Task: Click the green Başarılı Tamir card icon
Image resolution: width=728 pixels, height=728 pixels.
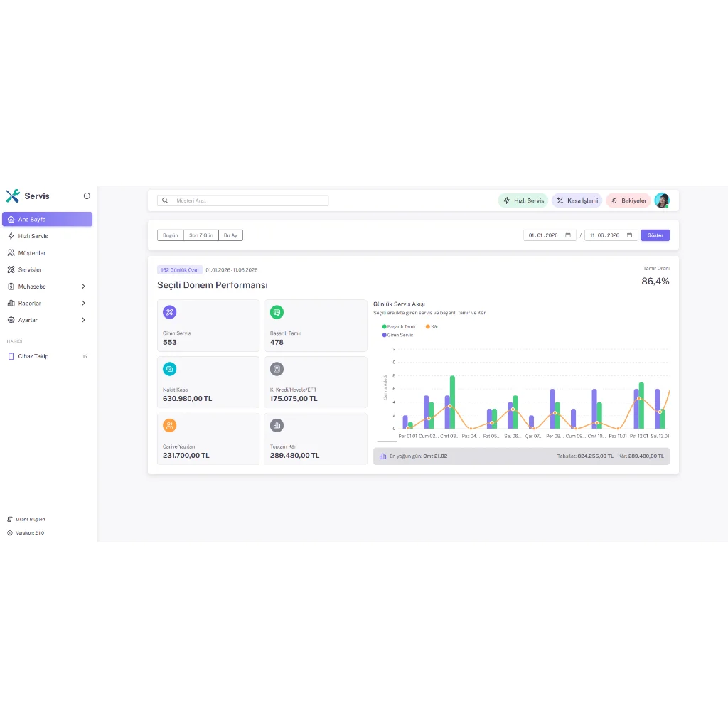Action: pos(277,312)
